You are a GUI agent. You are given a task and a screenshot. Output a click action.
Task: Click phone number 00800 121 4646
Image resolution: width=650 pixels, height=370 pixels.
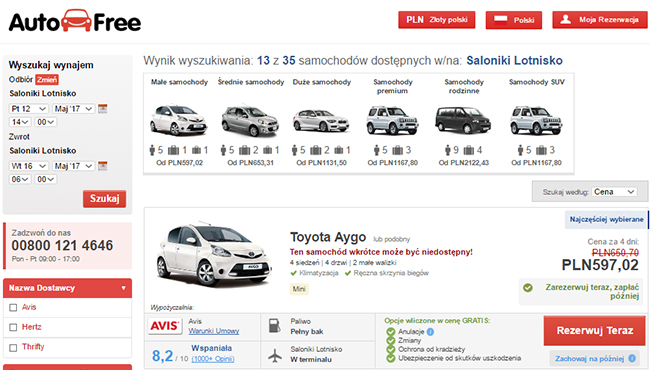62,245
